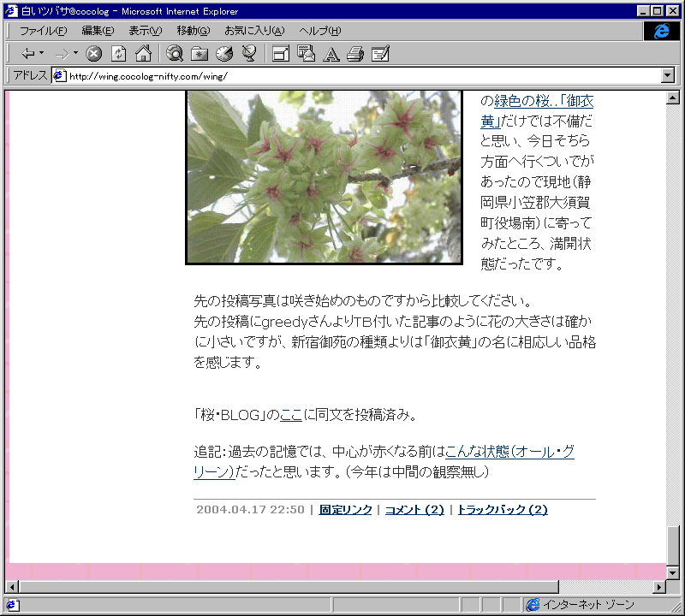Click the horizontal scrollbar thumb
This screenshot has width=685, height=616.
(x=289, y=587)
